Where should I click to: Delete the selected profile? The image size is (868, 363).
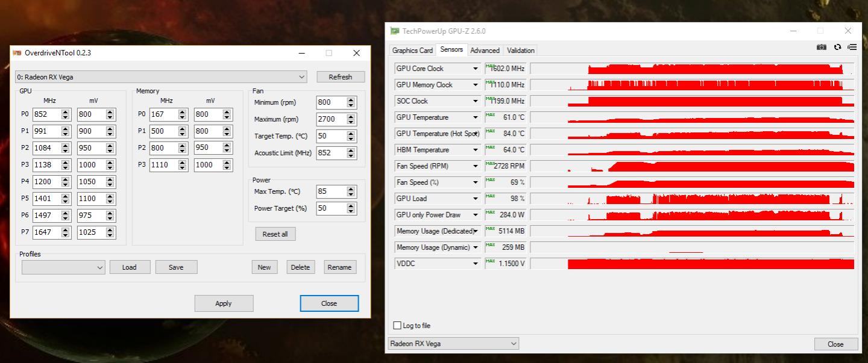point(300,267)
